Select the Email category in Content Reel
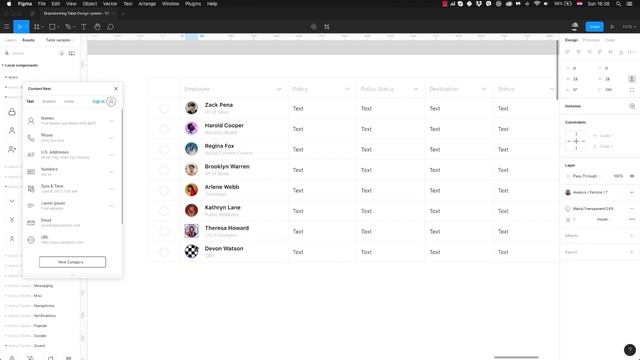640x360 pixels. coord(72,222)
